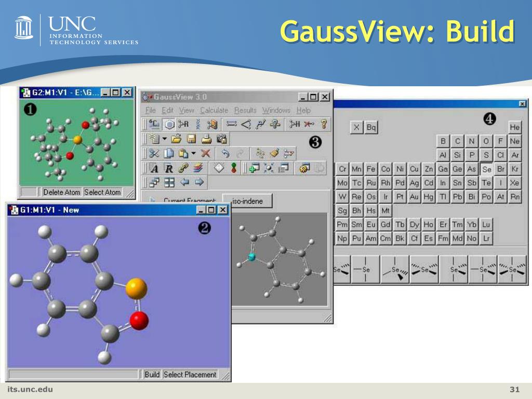The width and height of the screenshot is (532, 399).
Task: Click the iso-indene current fragment button
Action: pyautogui.click(x=248, y=201)
